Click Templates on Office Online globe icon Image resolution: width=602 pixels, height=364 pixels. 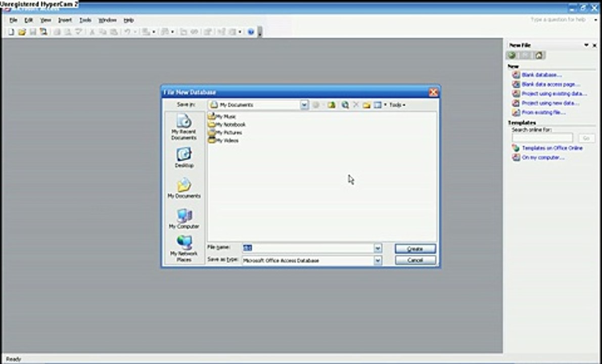click(x=516, y=148)
